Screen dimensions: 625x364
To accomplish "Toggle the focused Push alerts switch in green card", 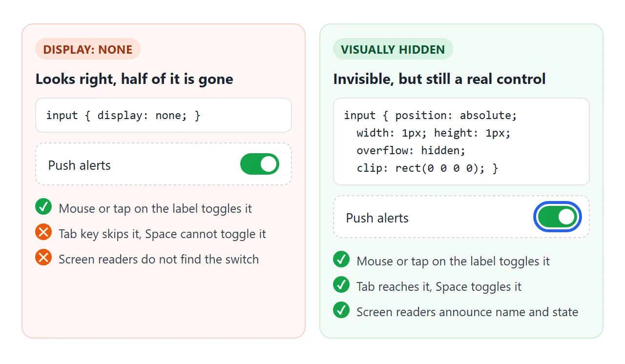I will click(x=557, y=217).
